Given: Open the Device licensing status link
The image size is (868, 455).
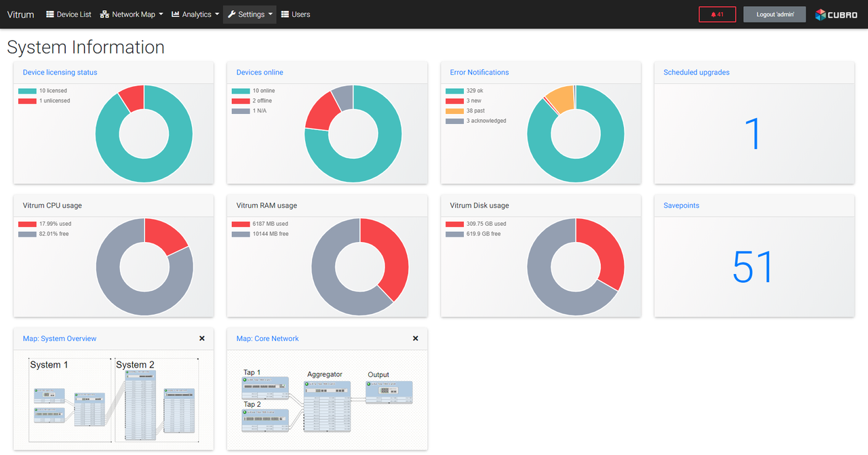Looking at the screenshot, I should (60, 73).
